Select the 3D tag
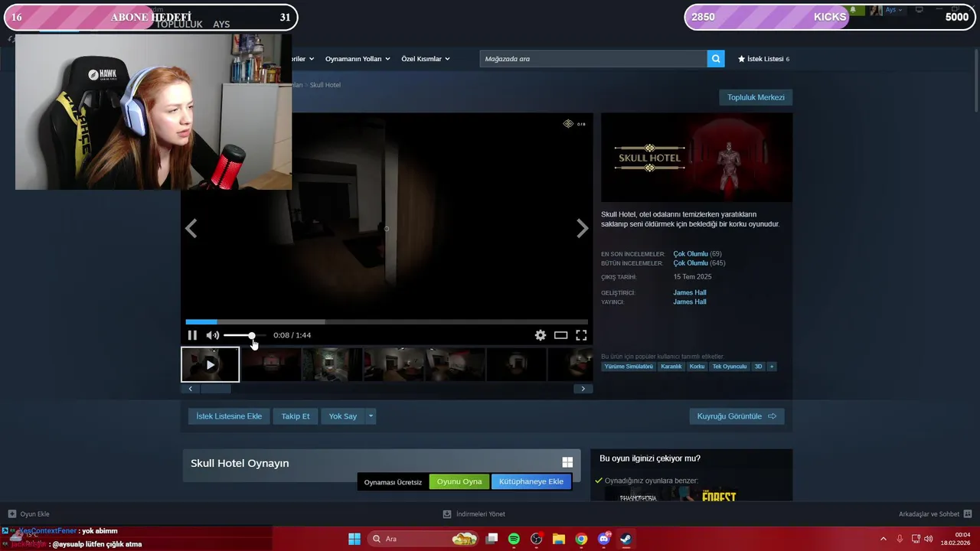The width and height of the screenshot is (980, 551). point(759,367)
